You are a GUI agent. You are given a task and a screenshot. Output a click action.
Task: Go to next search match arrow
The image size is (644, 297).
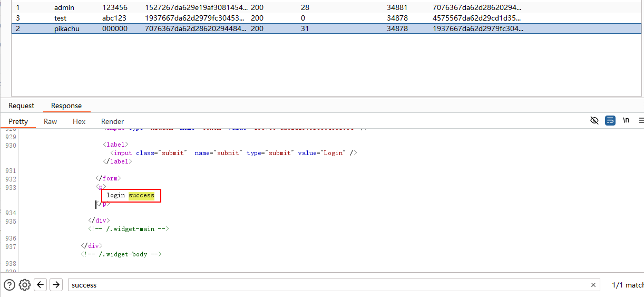click(x=56, y=285)
